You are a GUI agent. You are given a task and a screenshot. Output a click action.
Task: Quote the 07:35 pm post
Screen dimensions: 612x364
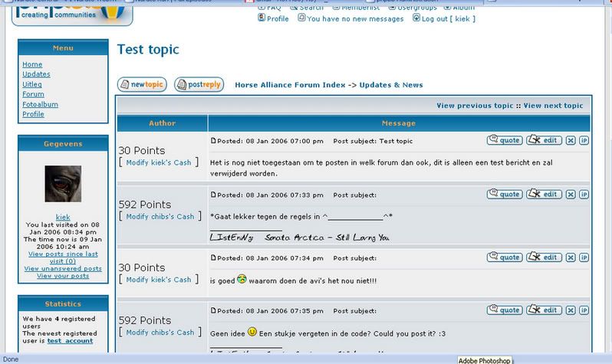coord(505,310)
